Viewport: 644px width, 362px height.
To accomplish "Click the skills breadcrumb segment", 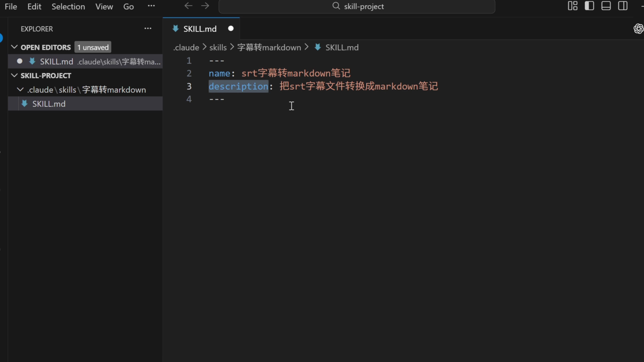I will 218,47.
